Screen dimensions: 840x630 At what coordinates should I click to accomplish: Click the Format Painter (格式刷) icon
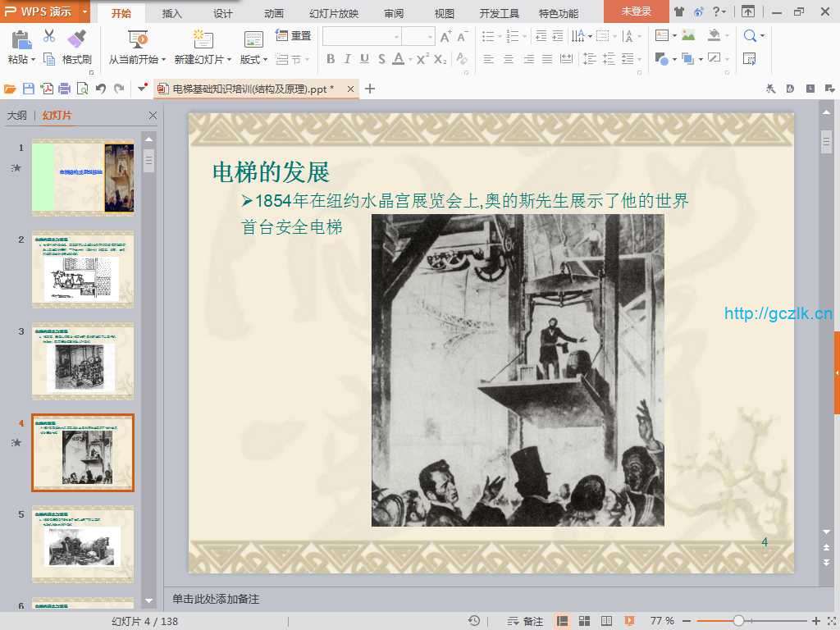(x=76, y=39)
